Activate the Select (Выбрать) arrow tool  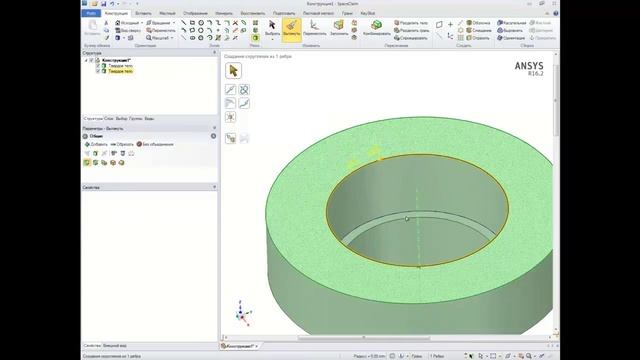click(x=272, y=28)
